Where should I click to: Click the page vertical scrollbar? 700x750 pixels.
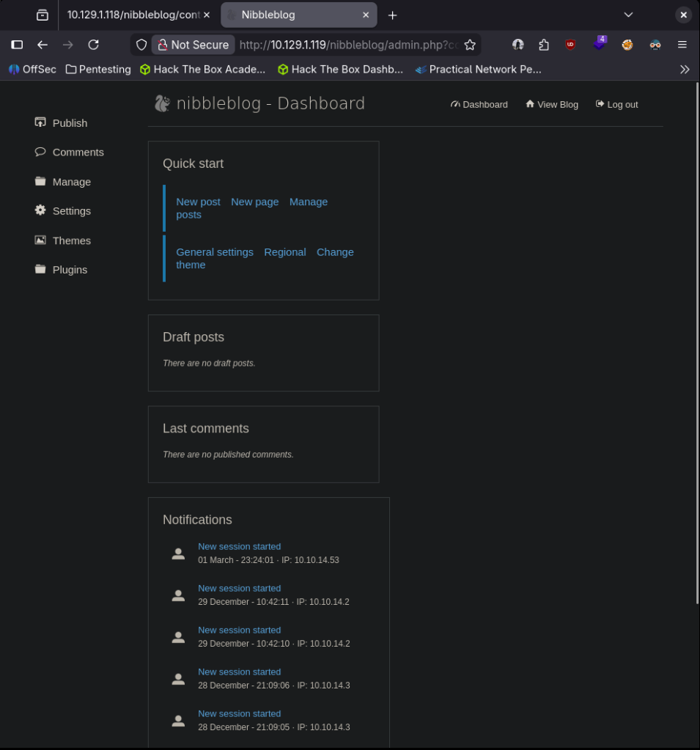(x=696, y=343)
